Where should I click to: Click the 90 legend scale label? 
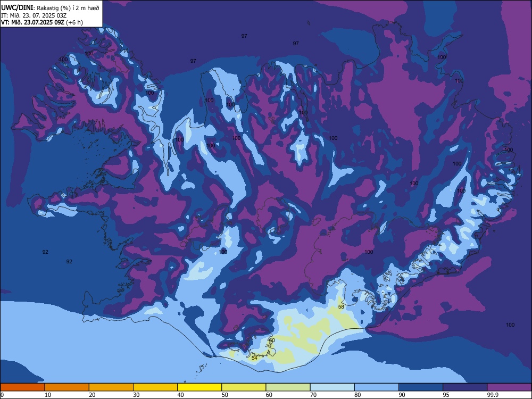[x=402, y=395]
